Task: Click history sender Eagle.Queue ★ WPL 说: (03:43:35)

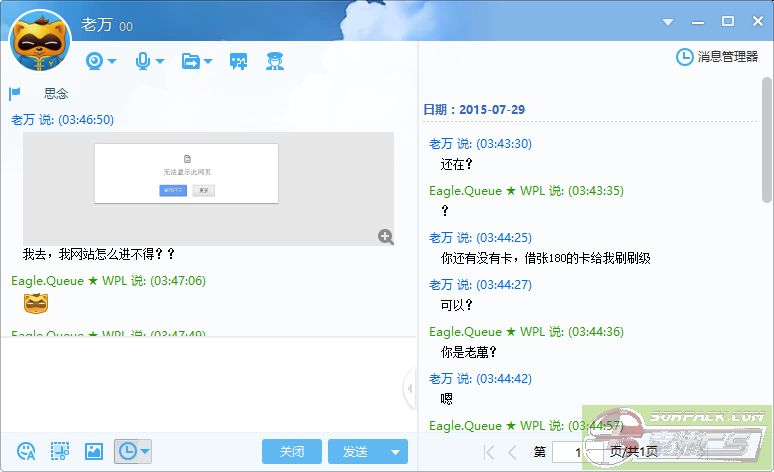Action: (526, 191)
